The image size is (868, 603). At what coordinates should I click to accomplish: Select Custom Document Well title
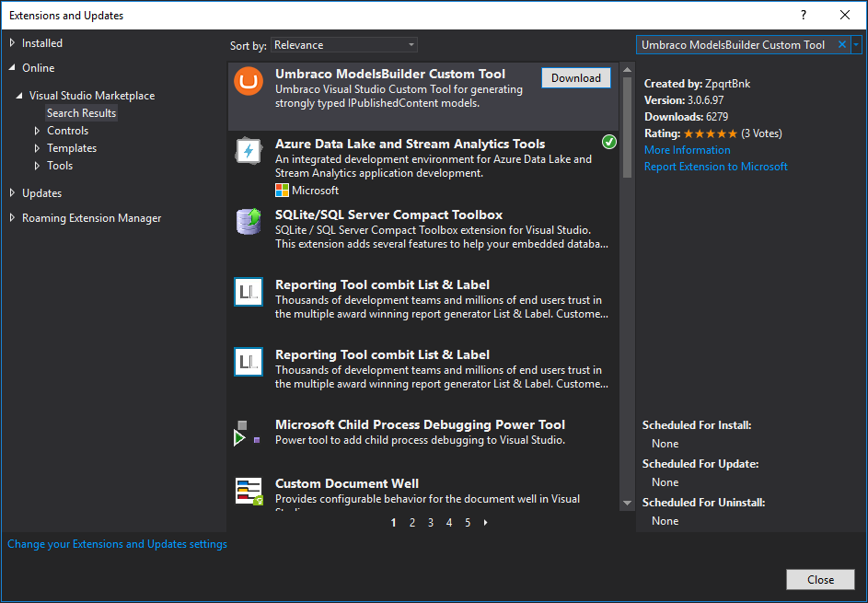click(346, 483)
